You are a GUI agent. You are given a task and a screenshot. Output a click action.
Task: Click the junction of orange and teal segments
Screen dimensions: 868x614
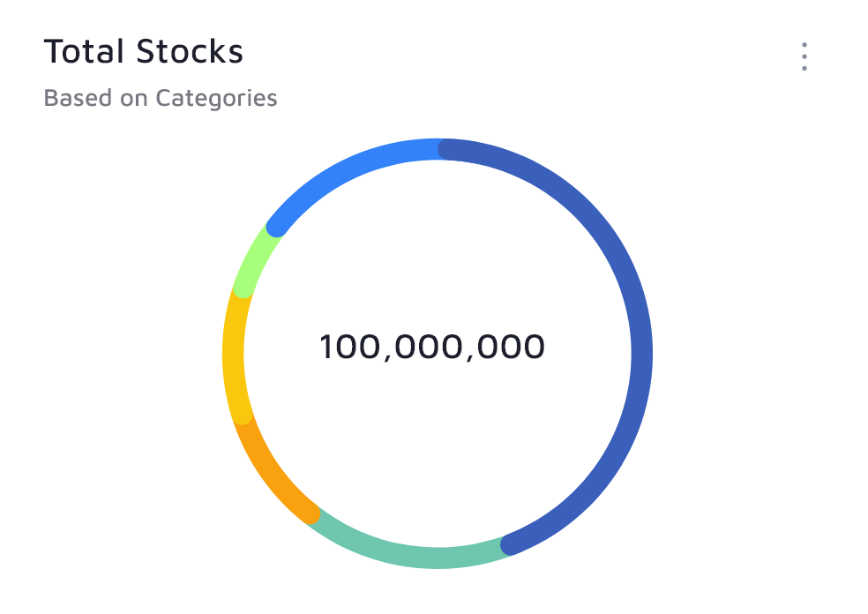[312, 514]
